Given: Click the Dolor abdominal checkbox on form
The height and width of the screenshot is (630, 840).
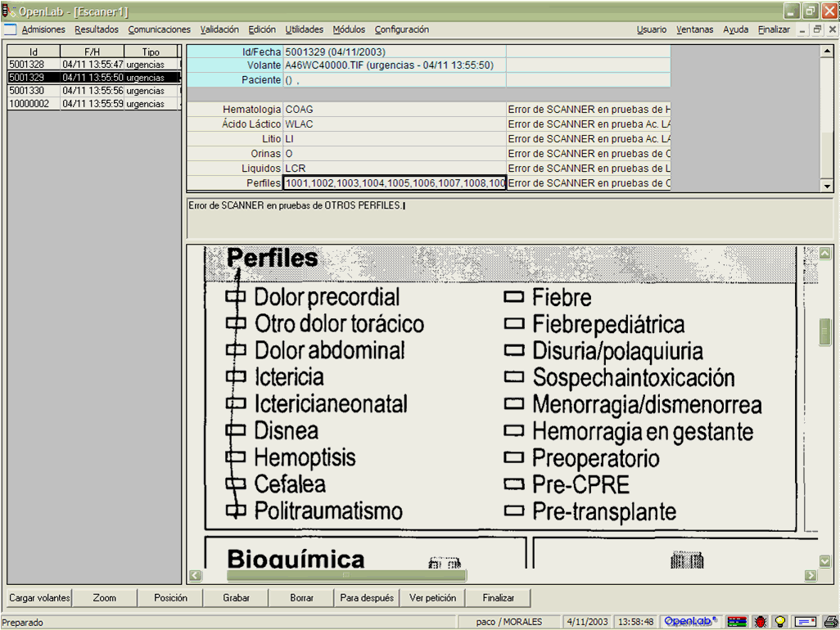Looking at the screenshot, I should tap(236, 350).
